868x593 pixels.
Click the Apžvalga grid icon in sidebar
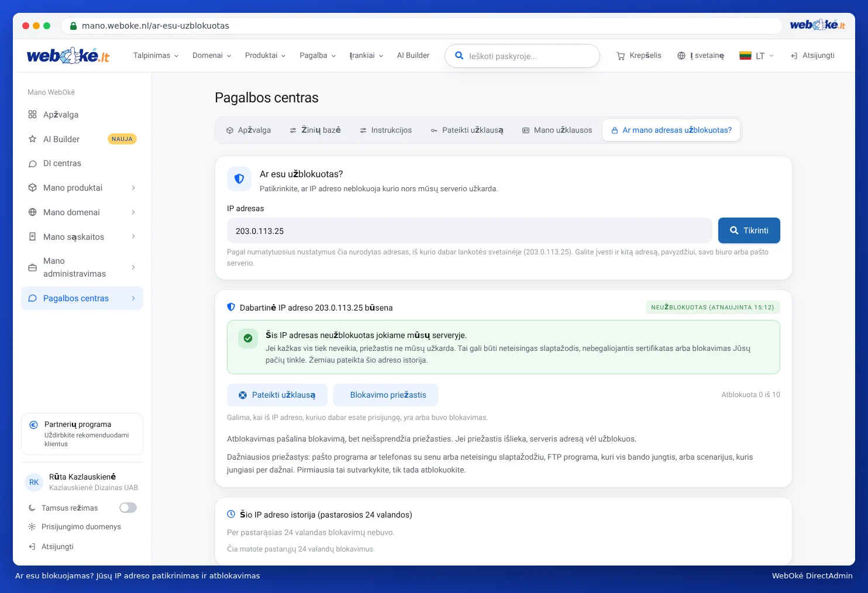coord(33,115)
